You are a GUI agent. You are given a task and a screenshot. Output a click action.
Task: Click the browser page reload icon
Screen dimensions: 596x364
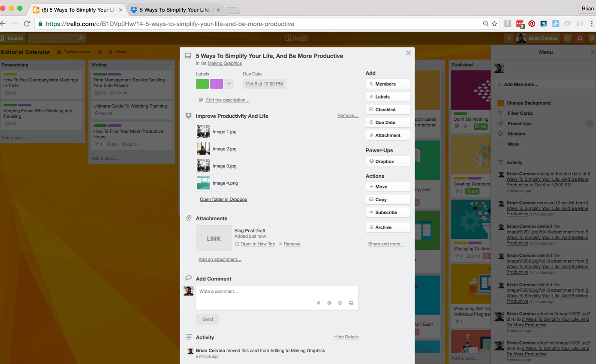point(27,24)
